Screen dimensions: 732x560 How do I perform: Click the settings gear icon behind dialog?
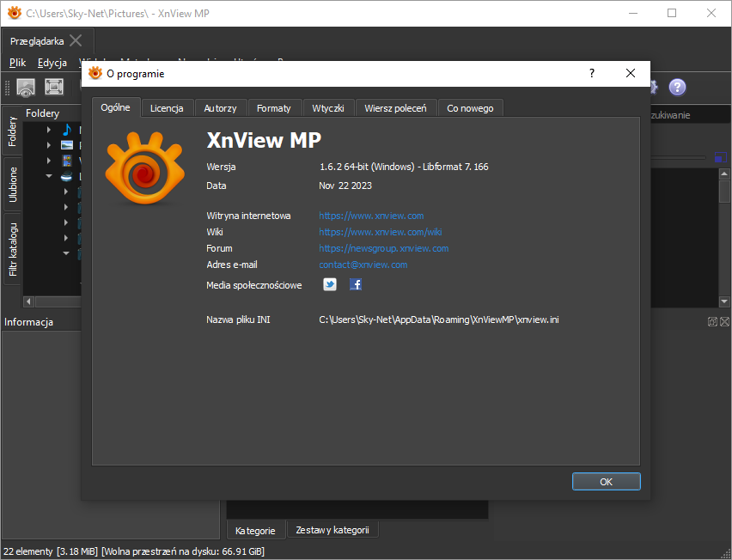click(x=654, y=87)
